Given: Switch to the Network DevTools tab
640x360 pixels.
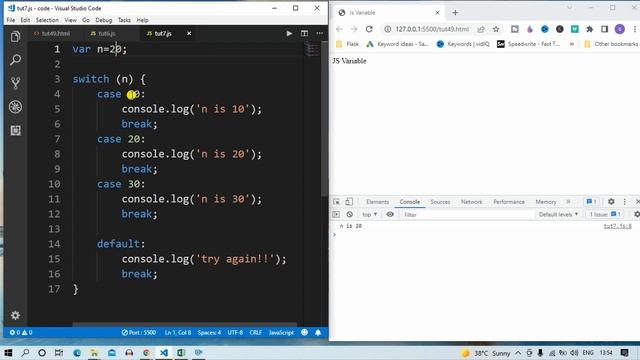Looking at the screenshot, I should 471,202.
